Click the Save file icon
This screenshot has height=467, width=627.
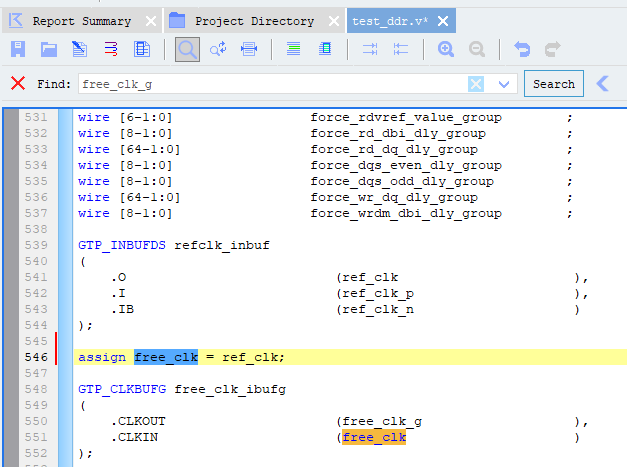point(18,49)
